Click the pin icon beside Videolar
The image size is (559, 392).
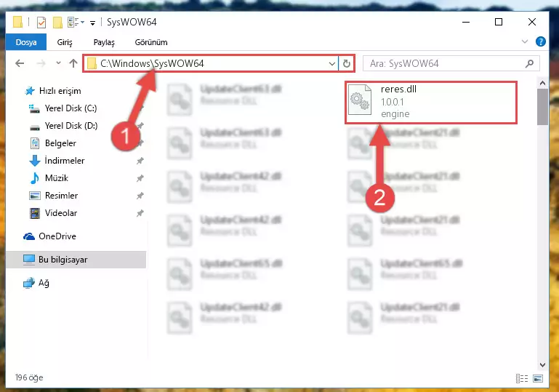[x=140, y=213]
